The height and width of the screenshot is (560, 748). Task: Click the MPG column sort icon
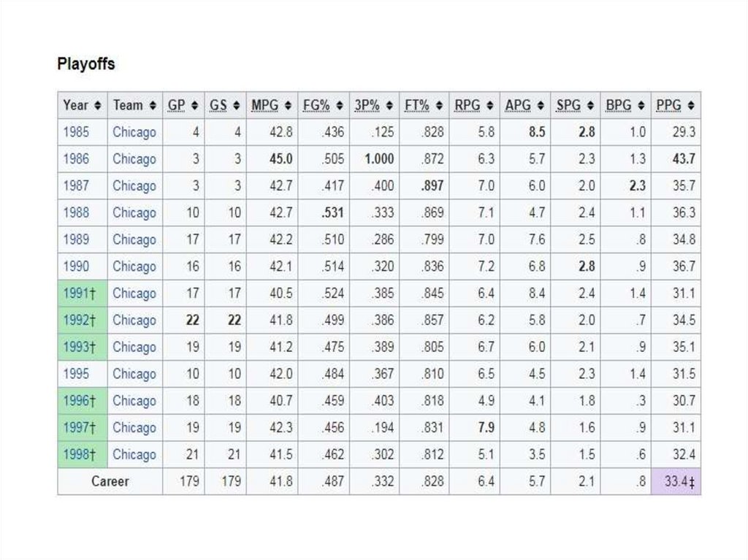(x=287, y=105)
